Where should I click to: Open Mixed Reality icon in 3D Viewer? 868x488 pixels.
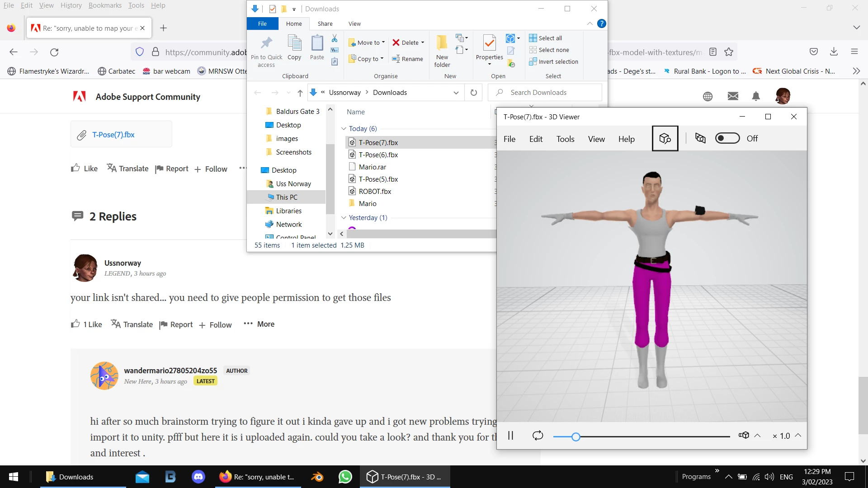(700, 138)
